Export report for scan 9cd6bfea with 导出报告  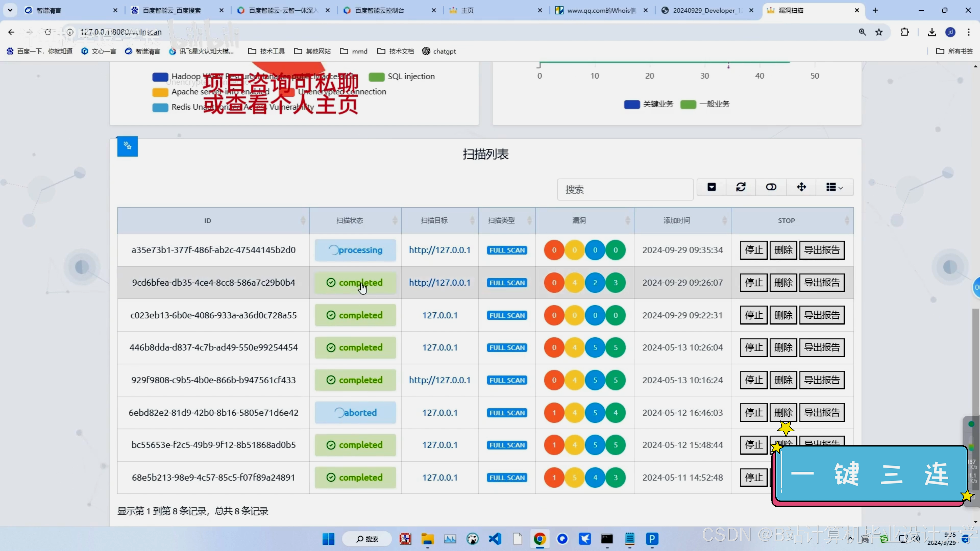pyautogui.click(x=822, y=283)
